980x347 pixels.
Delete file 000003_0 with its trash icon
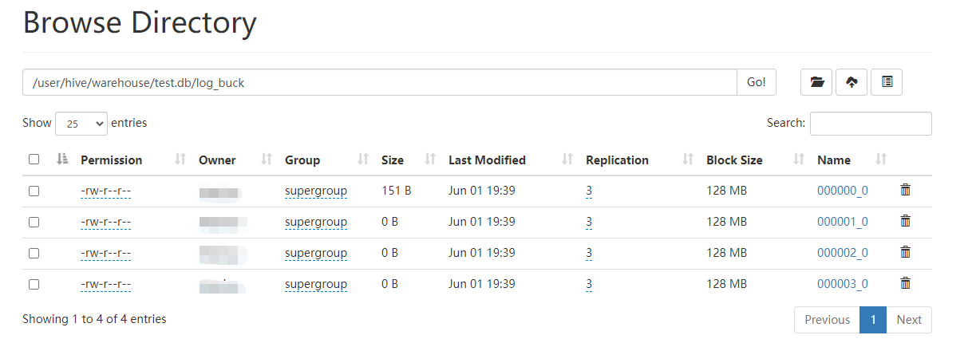[905, 283]
